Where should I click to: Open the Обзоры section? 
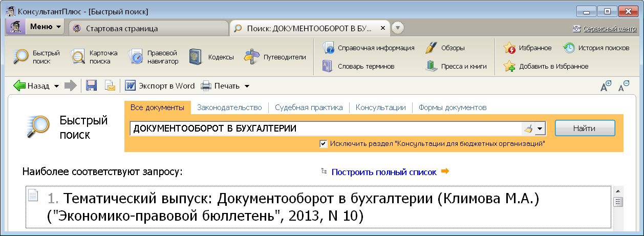[445, 48]
